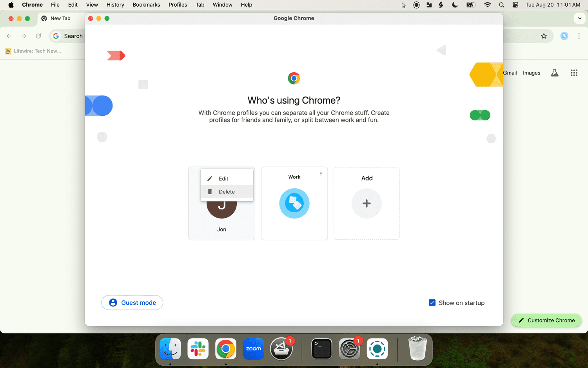Open Slack from the Dock
Screen dimensions: 588x368
tap(198, 349)
